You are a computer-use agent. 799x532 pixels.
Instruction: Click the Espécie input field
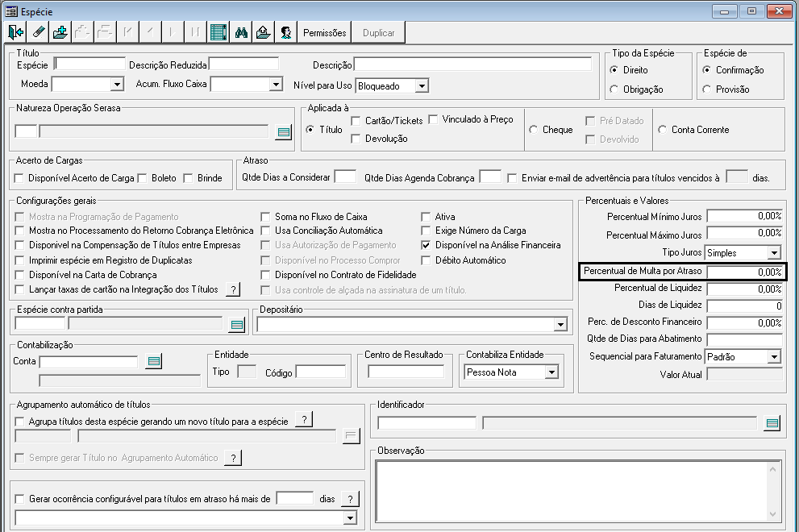(x=89, y=64)
